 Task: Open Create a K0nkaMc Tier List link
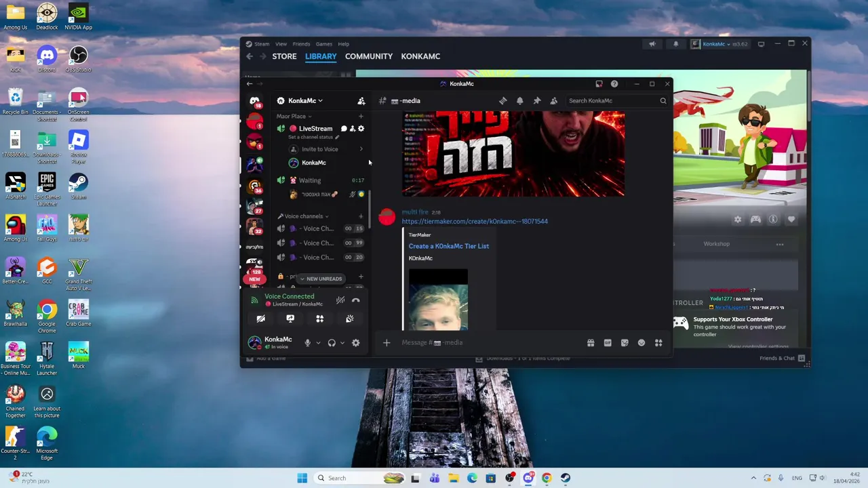coord(449,246)
